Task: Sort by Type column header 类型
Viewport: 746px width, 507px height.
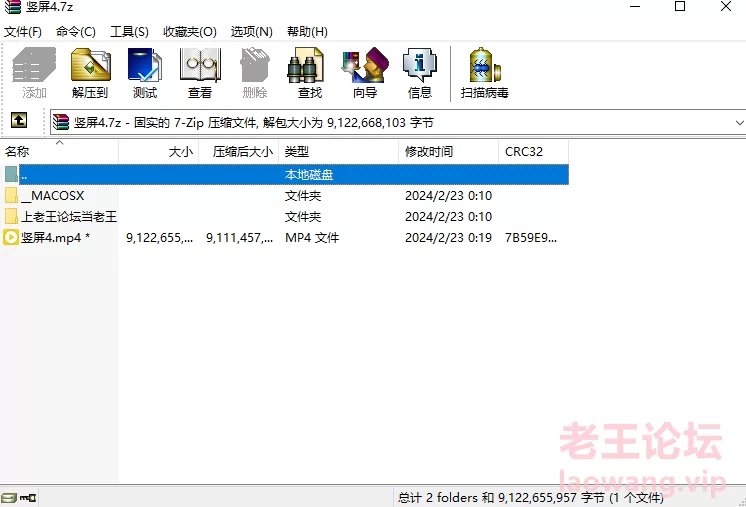Action: (x=339, y=152)
